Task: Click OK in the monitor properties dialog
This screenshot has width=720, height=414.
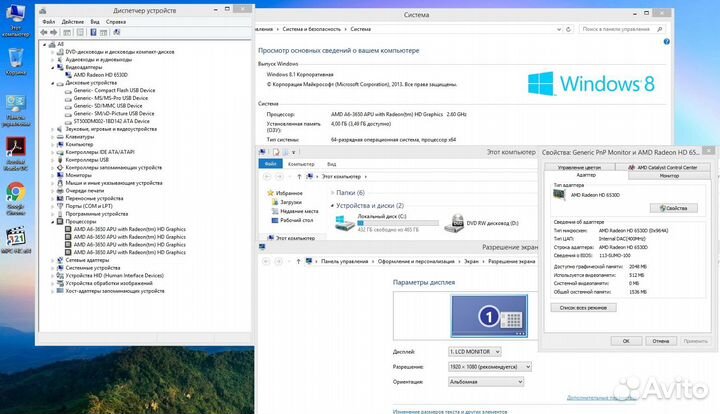Action: click(626, 341)
